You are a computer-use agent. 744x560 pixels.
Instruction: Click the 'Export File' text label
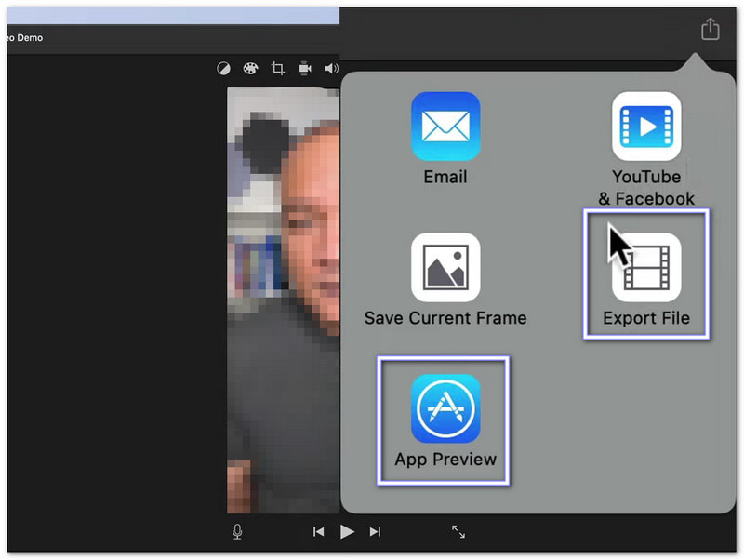(645, 318)
